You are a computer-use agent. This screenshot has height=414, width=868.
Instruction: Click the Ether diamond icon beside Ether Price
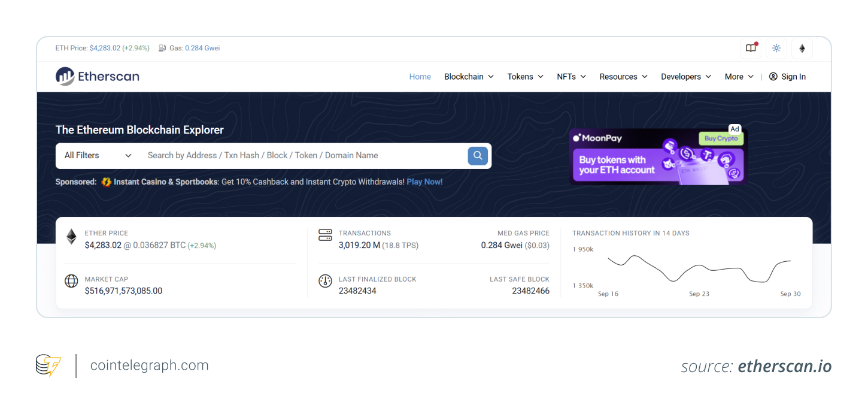pyautogui.click(x=71, y=237)
